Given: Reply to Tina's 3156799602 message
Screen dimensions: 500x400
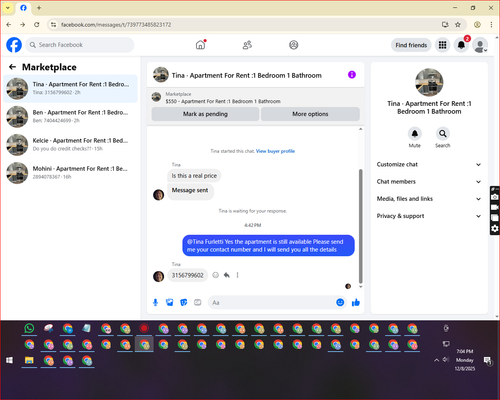Looking at the screenshot, I should 227,275.
